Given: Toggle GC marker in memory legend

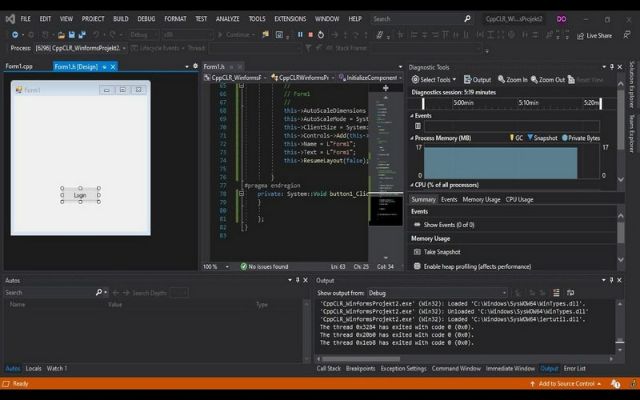Looking at the screenshot, I should (x=516, y=138).
